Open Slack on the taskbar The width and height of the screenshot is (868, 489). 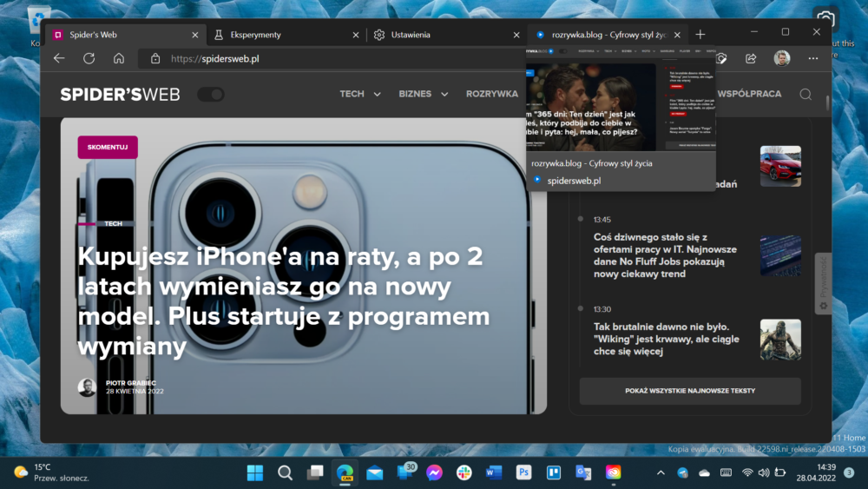click(x=464, y=473)
